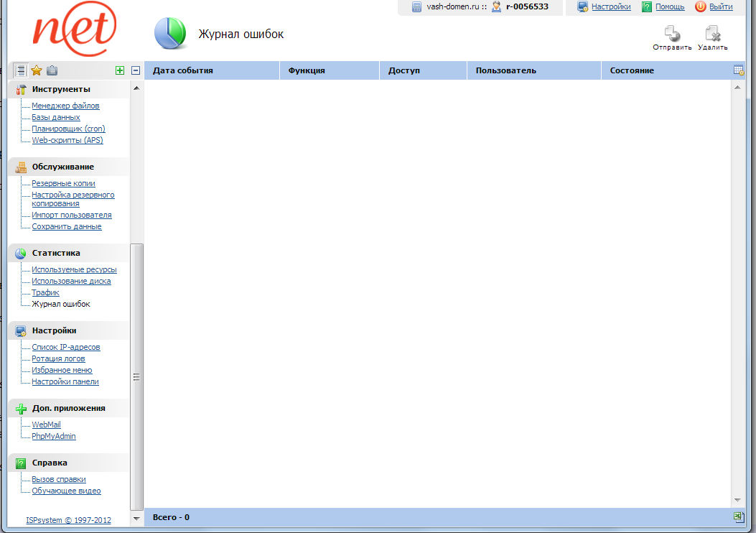Collapse the Инструменты section header
Image resolution: width=756 pixels, height=533 pixels.
click(61, 89)
